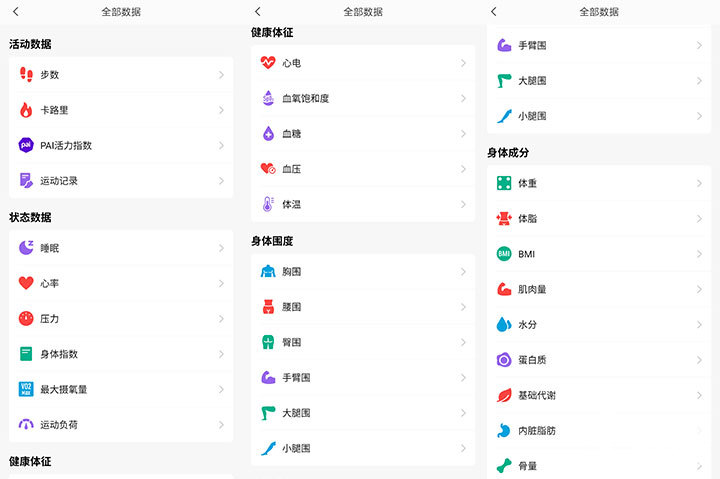The height and width of the screenshot is (479, 720).
Task: Tap the green scale icon for 体重
Action: (504, 184)
